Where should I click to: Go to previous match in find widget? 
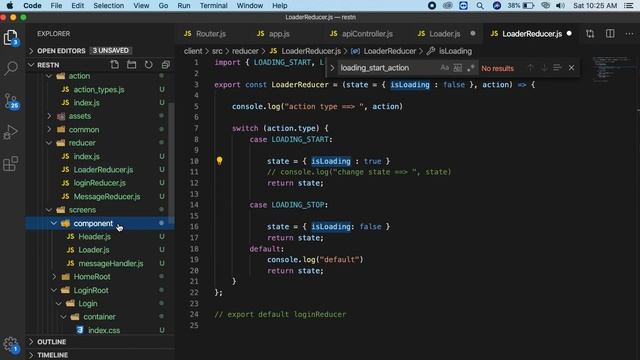(530, 68)
